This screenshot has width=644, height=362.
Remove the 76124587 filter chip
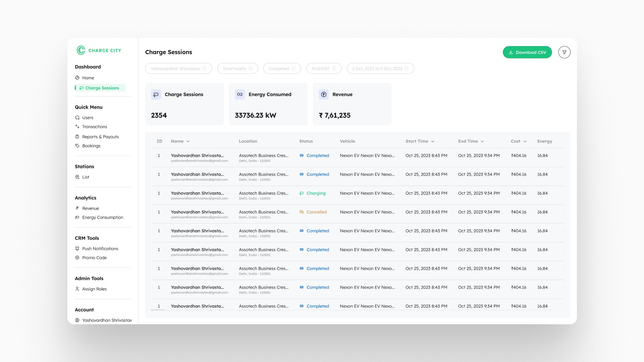pos(334,69)
